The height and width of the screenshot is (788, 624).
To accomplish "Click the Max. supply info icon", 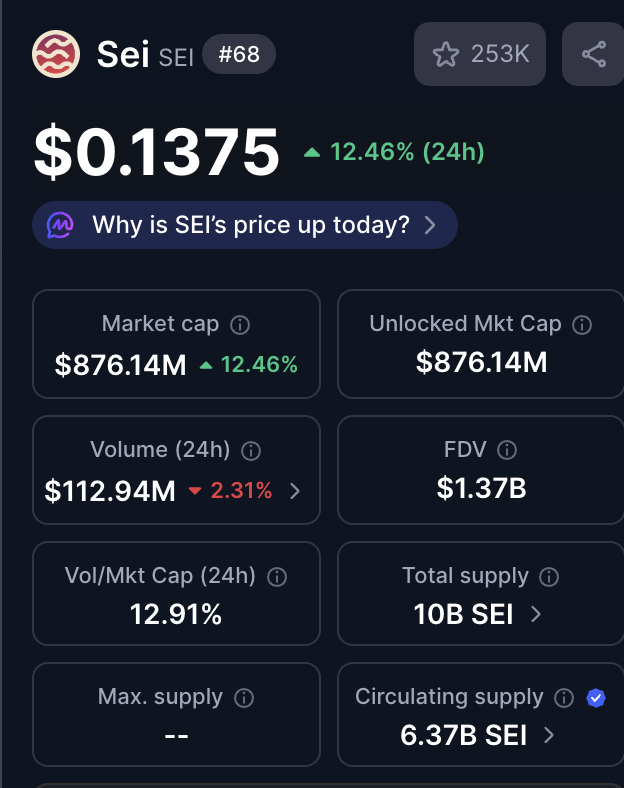I will click(243, 698).
